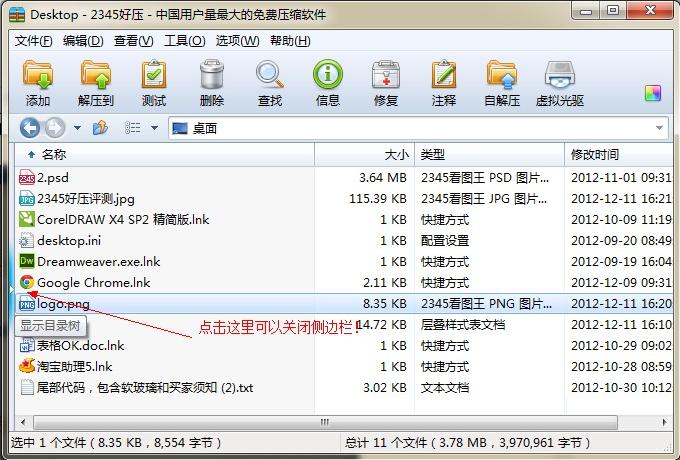Click the grey forward arrow button
The width and height of the screenshot is (680, 460).
click(x=55, y=128)
